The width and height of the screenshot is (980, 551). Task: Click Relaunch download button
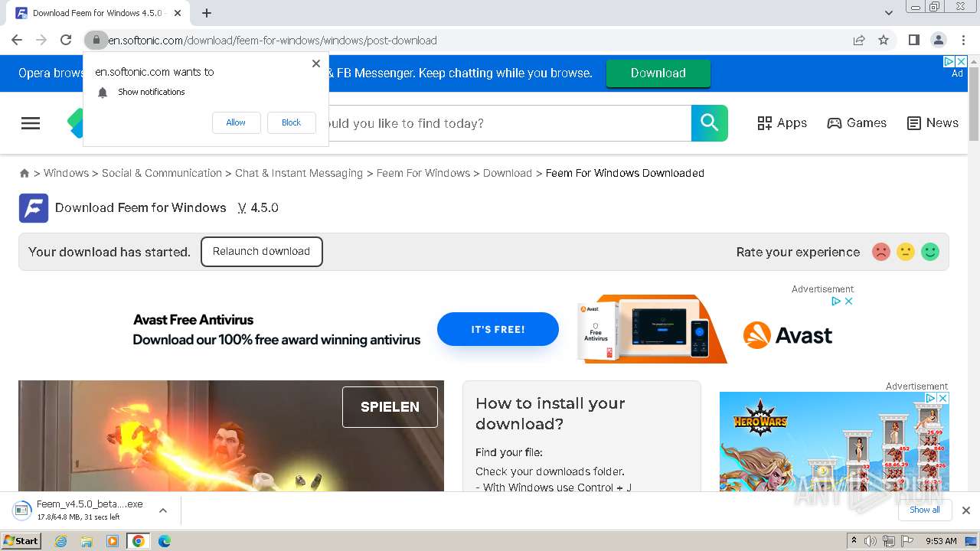coord(262,252)
